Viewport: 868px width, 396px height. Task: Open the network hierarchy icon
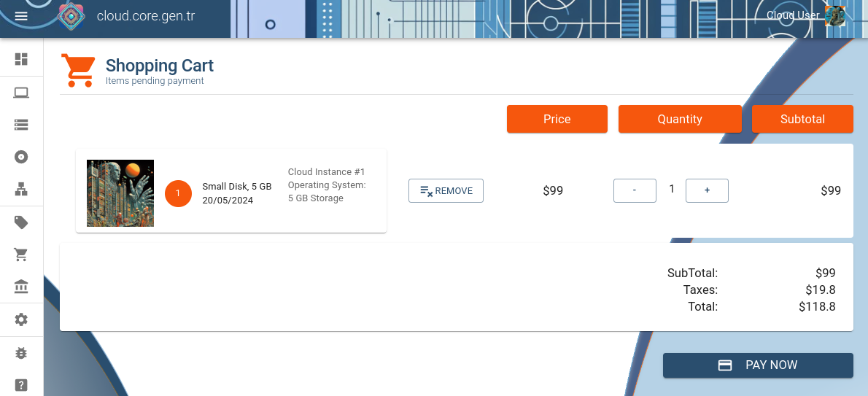[x=21, y=190]
